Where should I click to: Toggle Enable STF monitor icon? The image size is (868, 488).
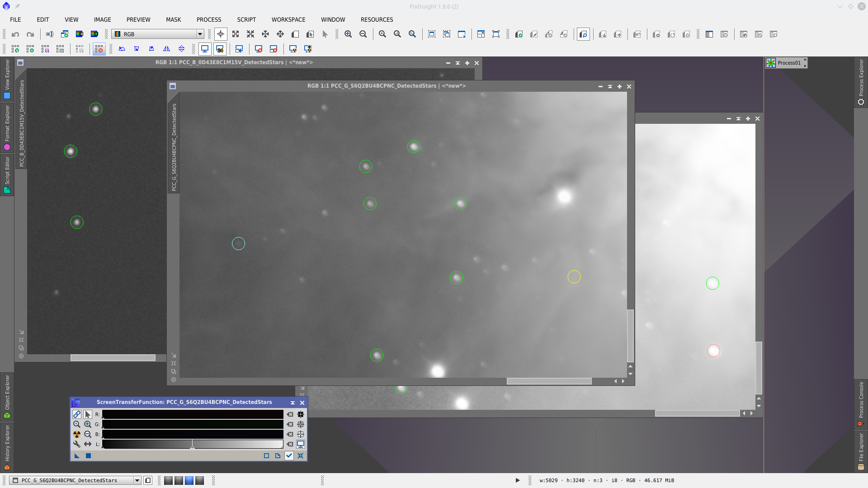[301, 444]
